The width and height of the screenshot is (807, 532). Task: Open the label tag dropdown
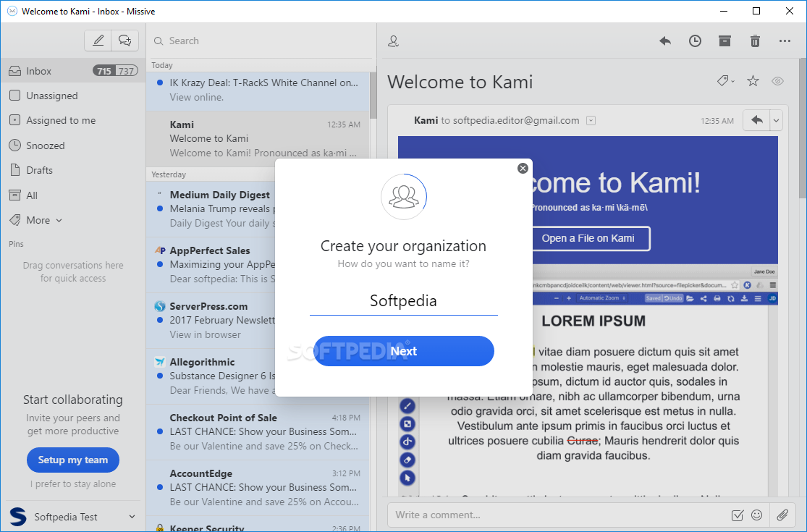coord(726,81)
